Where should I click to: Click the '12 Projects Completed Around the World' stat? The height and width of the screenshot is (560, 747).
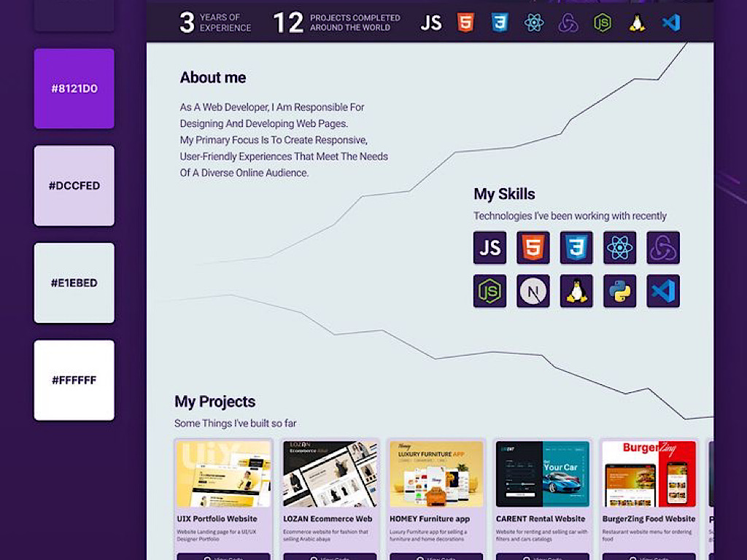[337, 23]
